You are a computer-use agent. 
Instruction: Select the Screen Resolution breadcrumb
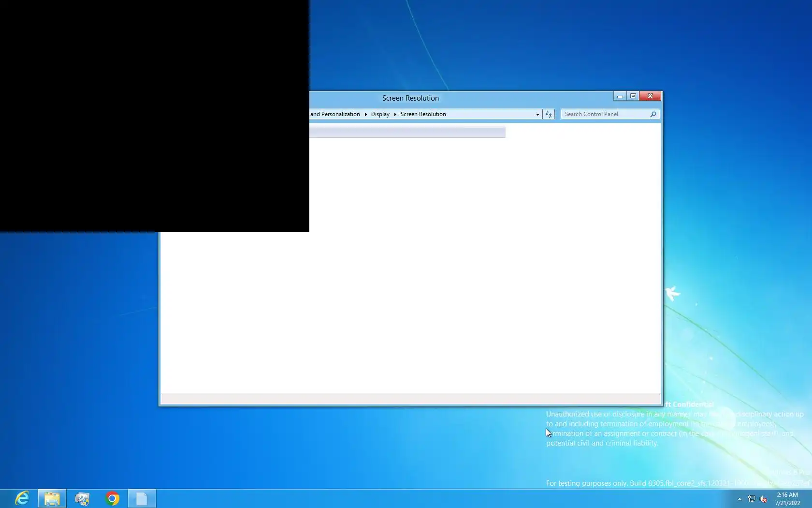click(x=423, y=114)
